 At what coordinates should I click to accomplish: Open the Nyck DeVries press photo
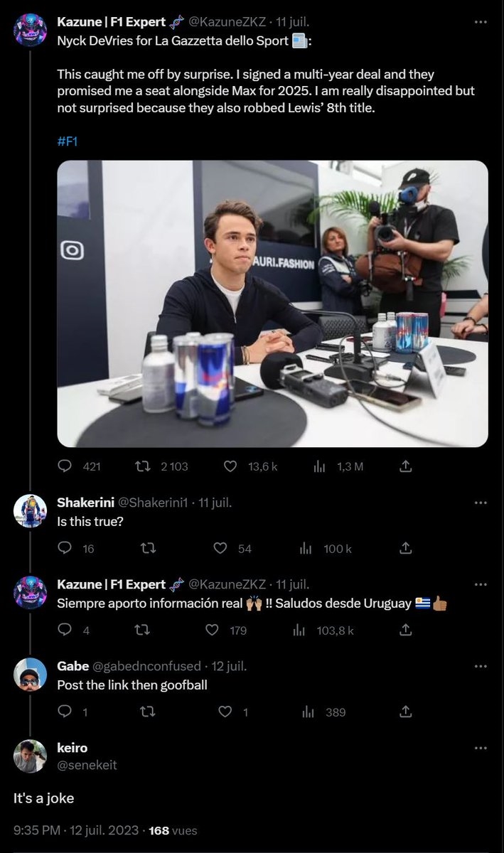point(272,304)
